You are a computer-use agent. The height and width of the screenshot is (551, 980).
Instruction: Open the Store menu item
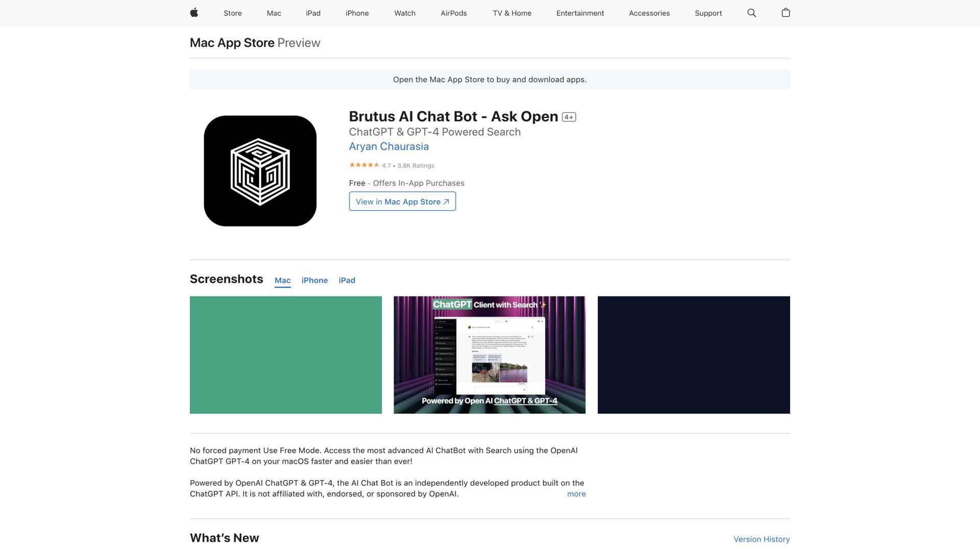click(x=232, y=13)
